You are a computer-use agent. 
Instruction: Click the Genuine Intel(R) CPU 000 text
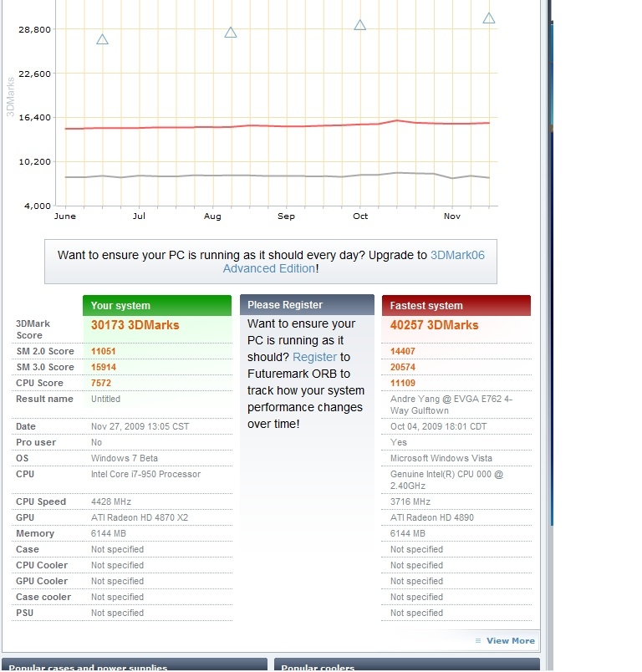pos(446,480)
